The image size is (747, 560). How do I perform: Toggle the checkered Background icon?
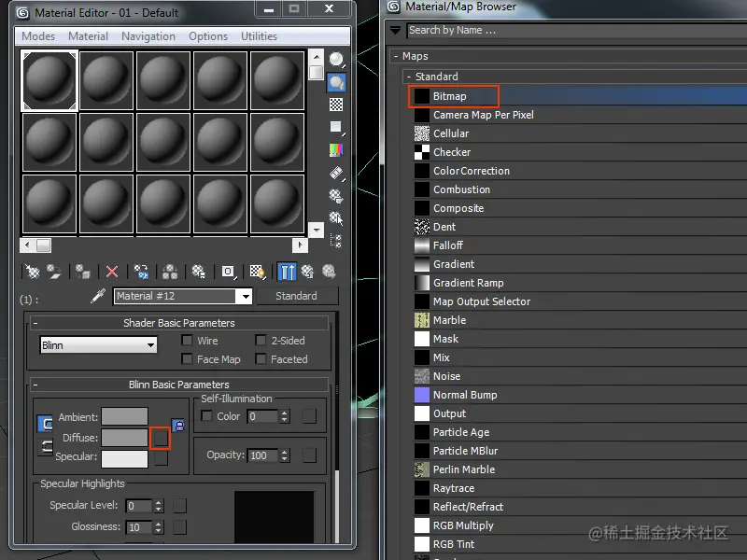336,105
